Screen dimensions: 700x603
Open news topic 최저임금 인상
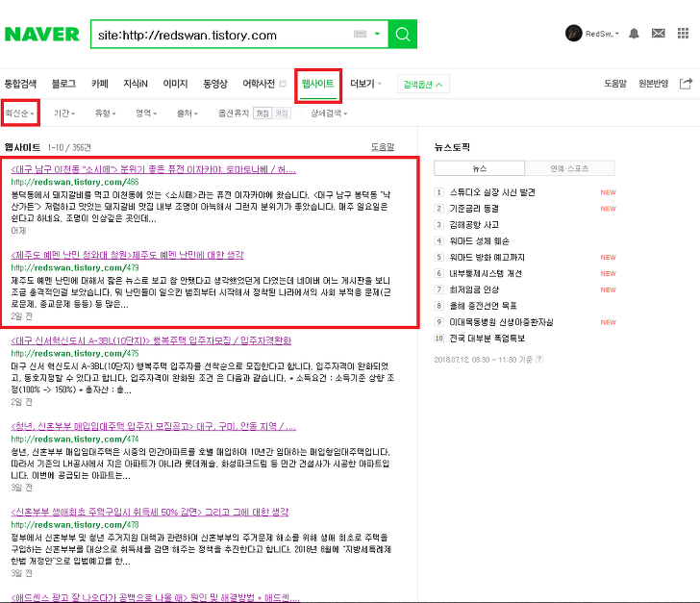[x=474, y=289]
